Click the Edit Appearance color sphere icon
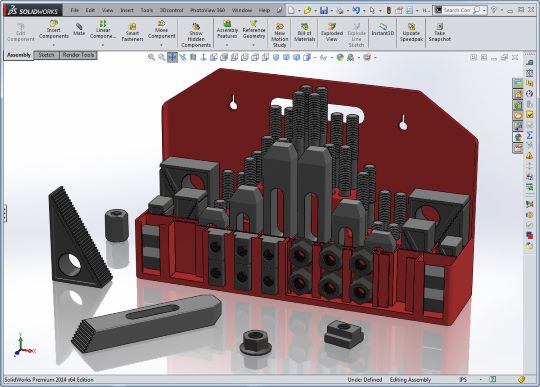Image resolution: width=540 pixels, height=387 pixels. [x=340, y=57]
